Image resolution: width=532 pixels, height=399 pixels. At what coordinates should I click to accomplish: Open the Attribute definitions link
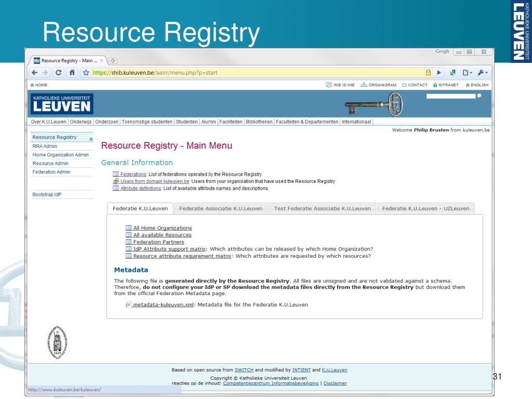pyautogui.click(x=140, y=188)
